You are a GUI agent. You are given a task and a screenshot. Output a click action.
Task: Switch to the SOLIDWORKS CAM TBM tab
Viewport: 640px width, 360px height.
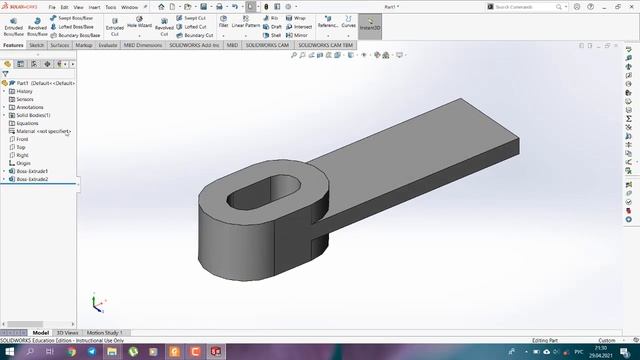325,45
